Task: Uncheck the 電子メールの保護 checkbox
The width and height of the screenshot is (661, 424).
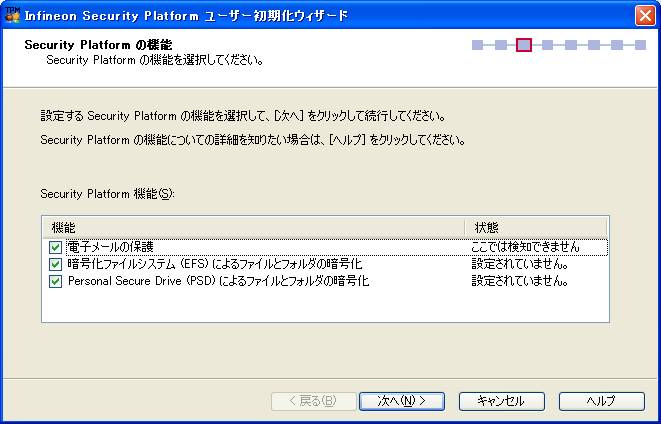Action: click(55, 247)
